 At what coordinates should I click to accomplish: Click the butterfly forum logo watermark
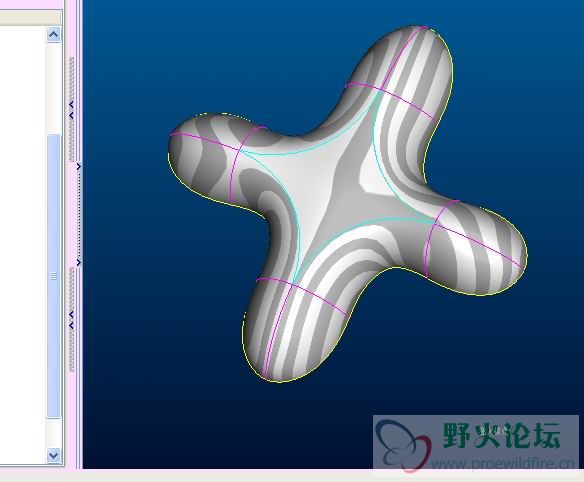pos(403,445)
